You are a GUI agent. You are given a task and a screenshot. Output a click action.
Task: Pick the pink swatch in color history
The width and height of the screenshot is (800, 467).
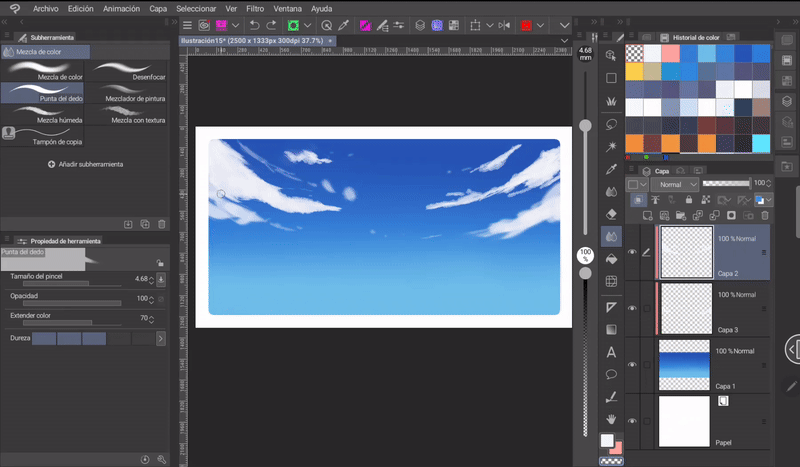(x=670, y=54)
